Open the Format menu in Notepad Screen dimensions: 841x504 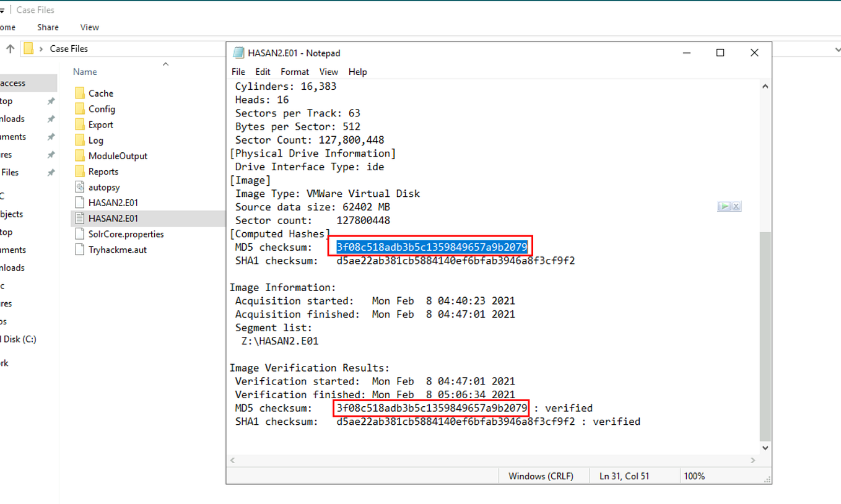[x=294, y=72]
